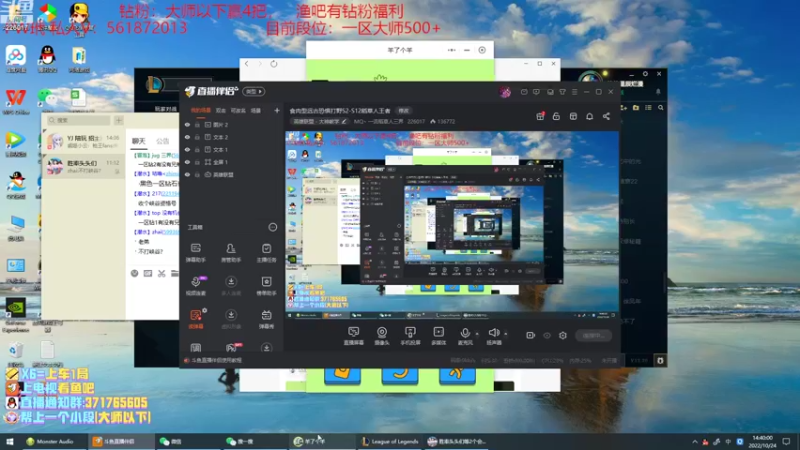Open the gift box icon with red dot
800x450 pixels.
click(540, 116)
